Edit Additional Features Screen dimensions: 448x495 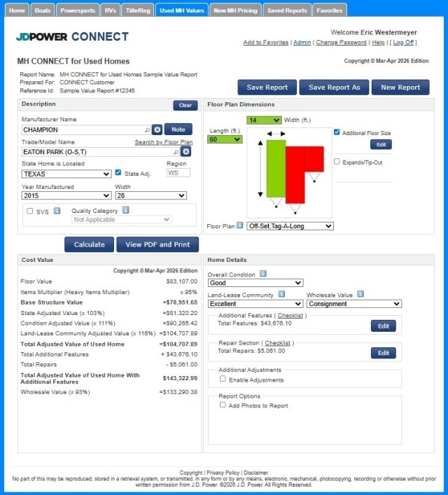point(384,326)
